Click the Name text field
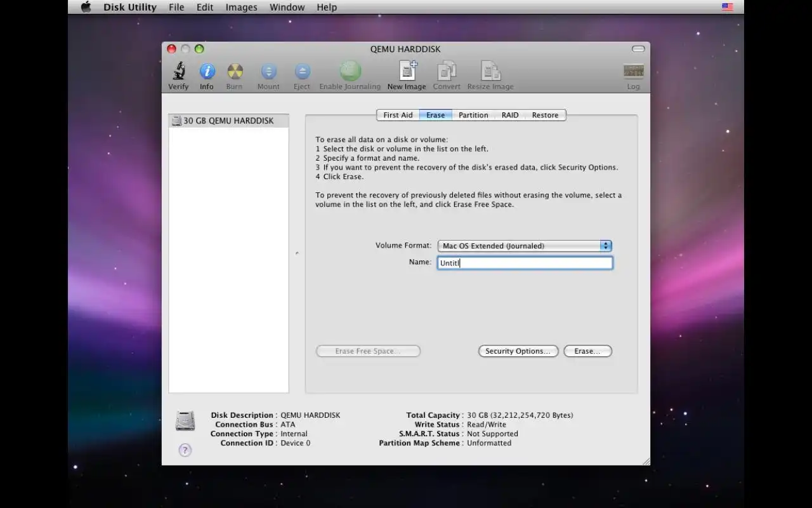The width and height of the screenshot is (812, 508). point(525,263)
